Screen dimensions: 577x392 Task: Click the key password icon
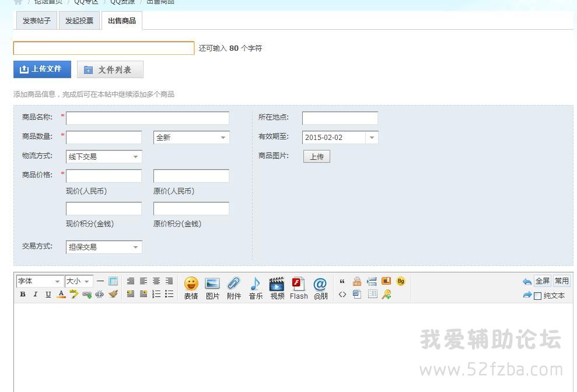[x=386, y=294]
